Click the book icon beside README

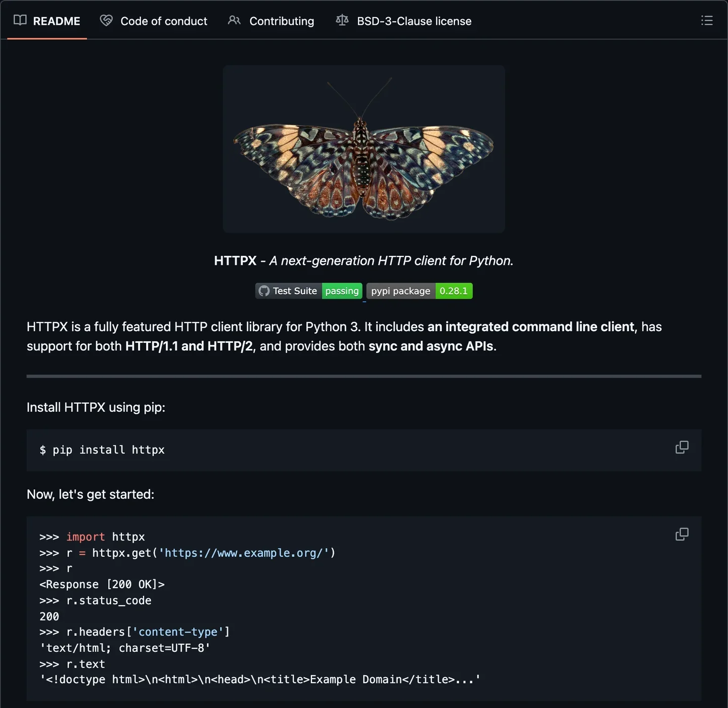tap(20, 20)
